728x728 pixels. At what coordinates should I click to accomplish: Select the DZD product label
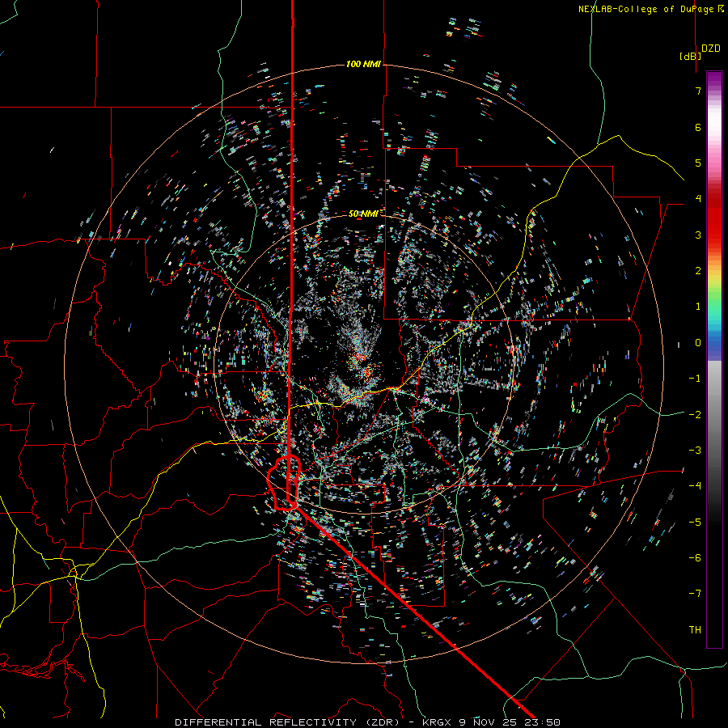pyautogui.click(x=710, y=49)
